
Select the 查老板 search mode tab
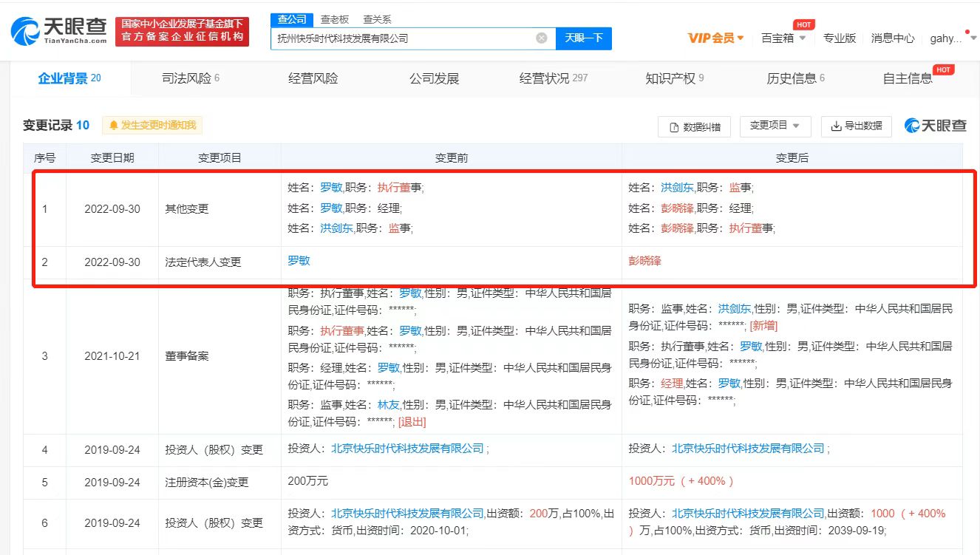[x=334, y=19]
